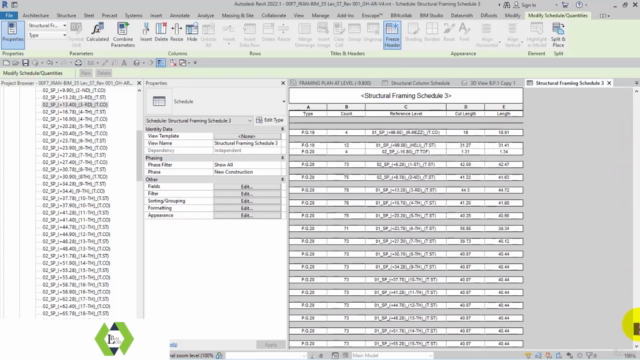Click the Unhide All columns tool
Image resolution: width=640 pixels, height=360 pixels.
(208, 35)
